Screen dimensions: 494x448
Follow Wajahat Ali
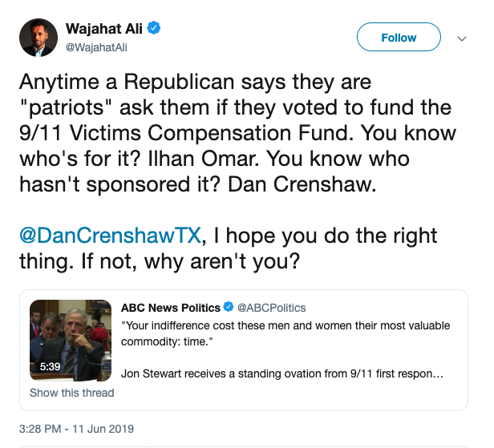(399, 38)
